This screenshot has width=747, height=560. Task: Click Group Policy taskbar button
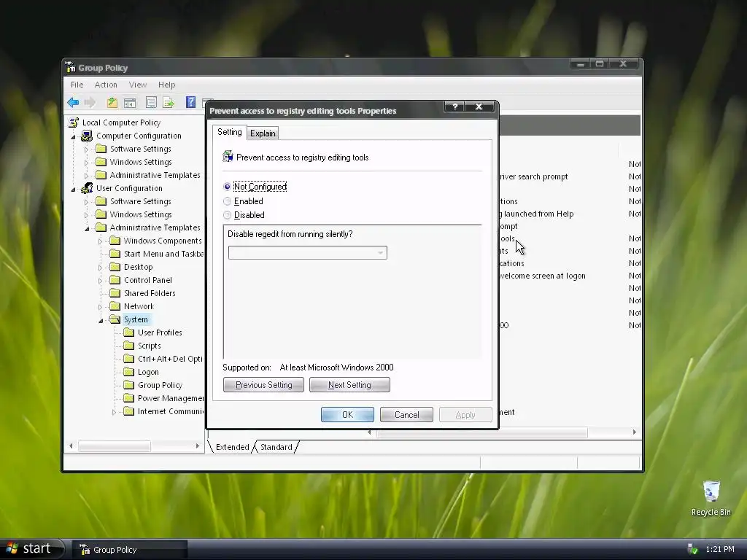click(130, 550)
